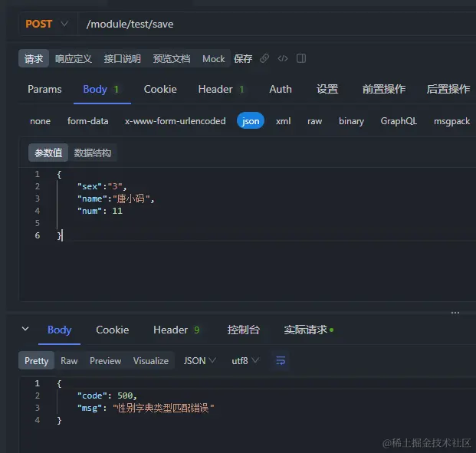Select the raw body type
476x453 pixels.
(314, 121)
